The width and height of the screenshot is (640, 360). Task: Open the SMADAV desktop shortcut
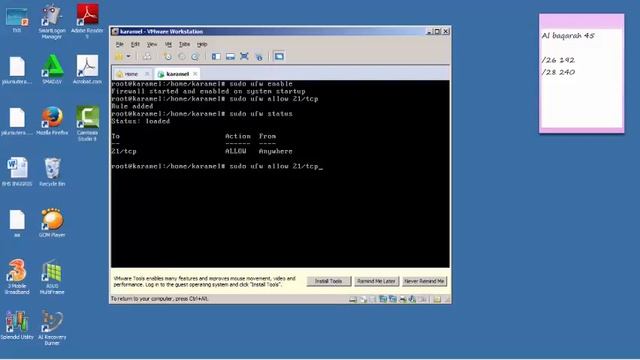(x=52, y=69)
